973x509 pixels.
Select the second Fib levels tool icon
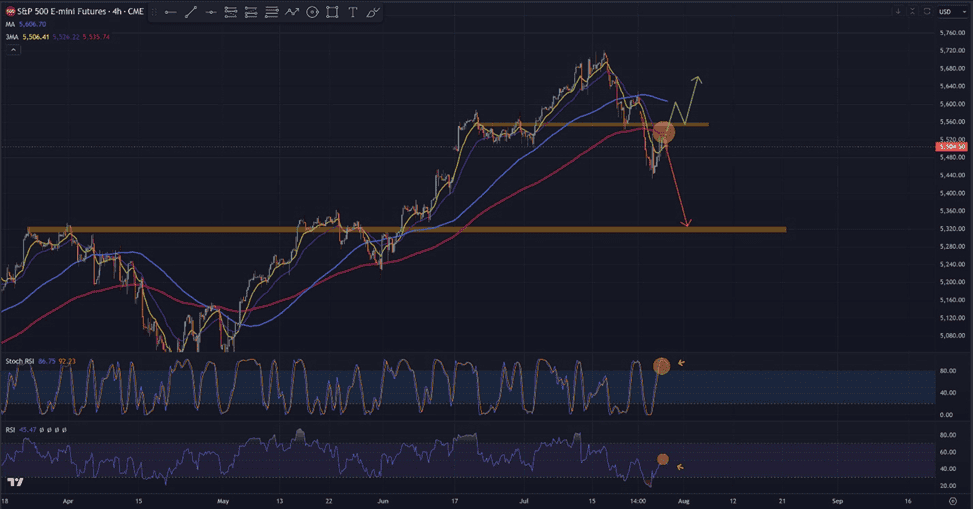pyautogui.click(x=251, y=12)
